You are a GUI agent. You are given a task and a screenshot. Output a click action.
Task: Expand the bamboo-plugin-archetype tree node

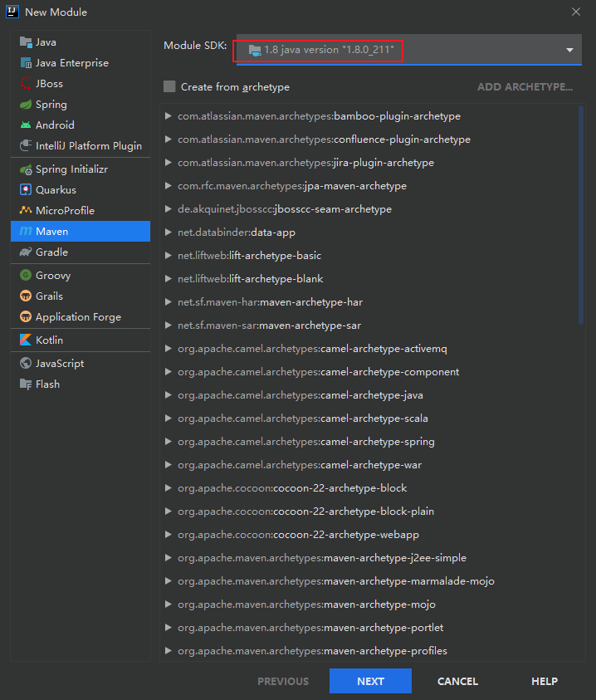(169, 116)
